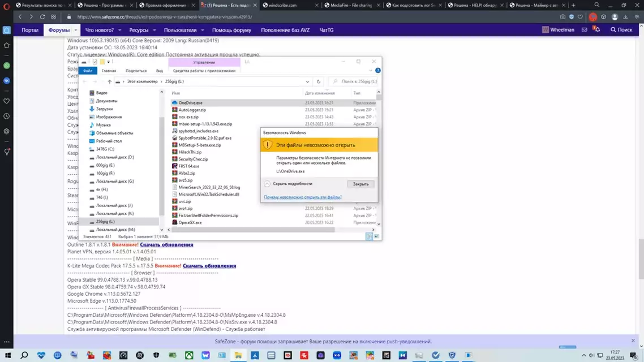Collapse details with Скрыть подробности
This screenshot has height=362, width=644.
[288, 184]
